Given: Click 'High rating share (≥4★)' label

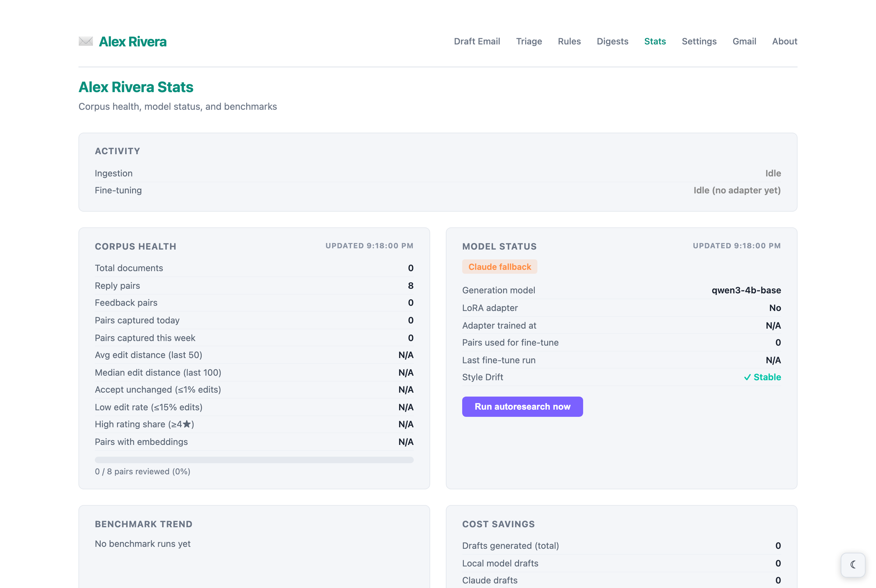Looking at the screenshot, I should point(144,424).
